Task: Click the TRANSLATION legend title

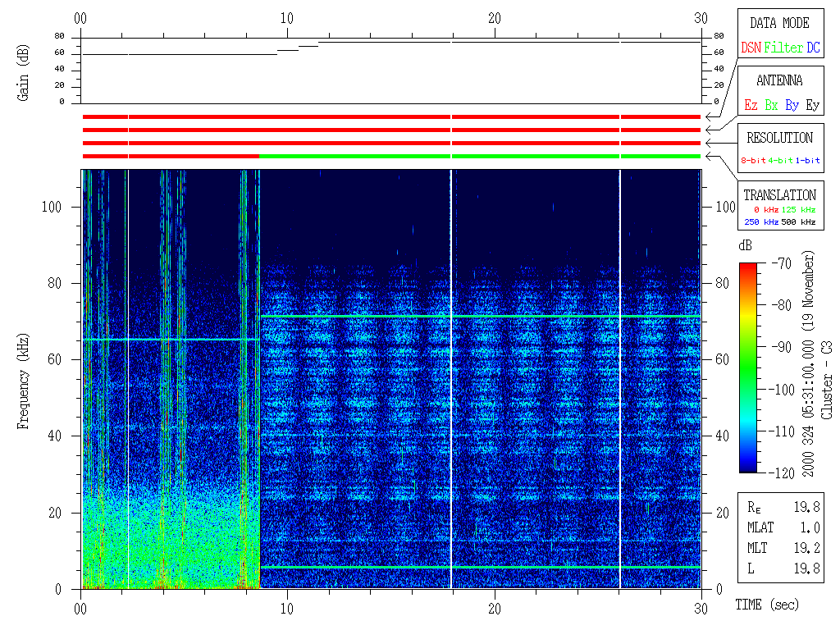Action: tap(779, 195)
